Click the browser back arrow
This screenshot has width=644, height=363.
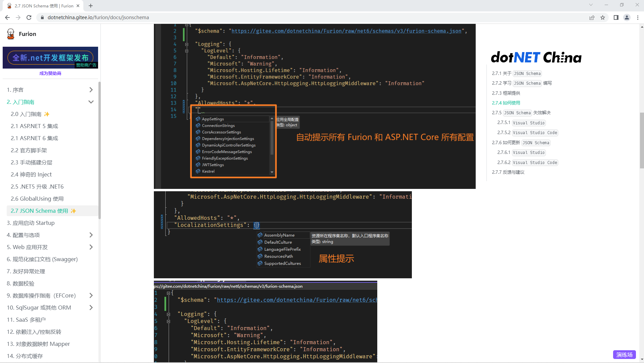(x=7, y=17)
